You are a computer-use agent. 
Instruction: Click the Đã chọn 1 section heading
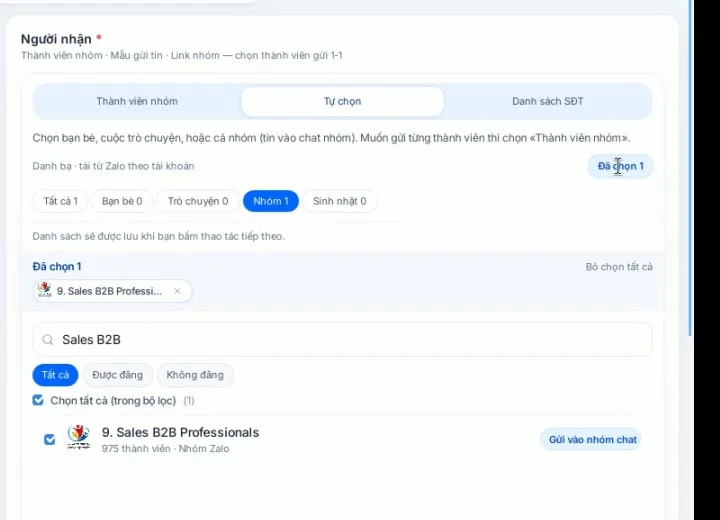tap(57, 266)
